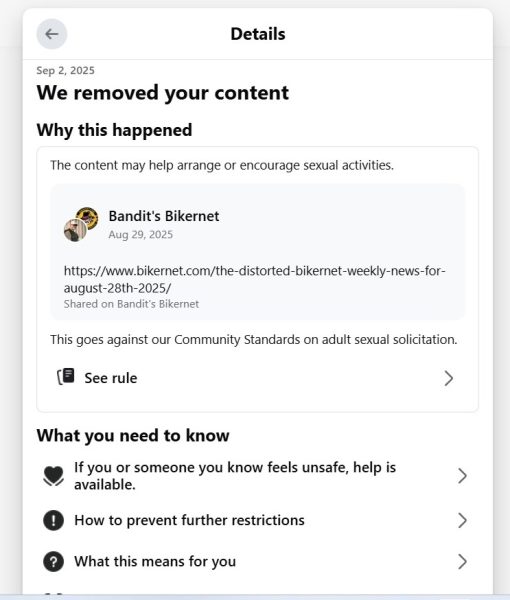Open How to prevent further restrictions

(257, 520)
